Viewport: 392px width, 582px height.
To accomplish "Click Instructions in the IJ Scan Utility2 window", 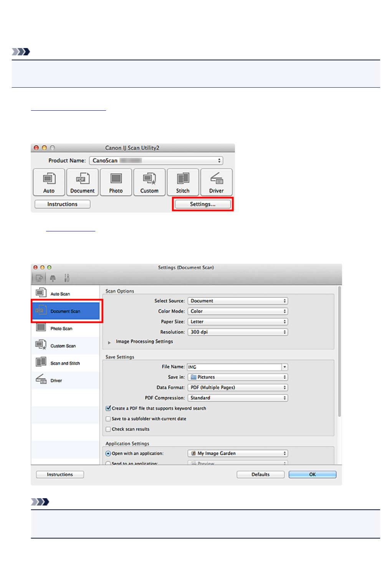I will 62,204.
